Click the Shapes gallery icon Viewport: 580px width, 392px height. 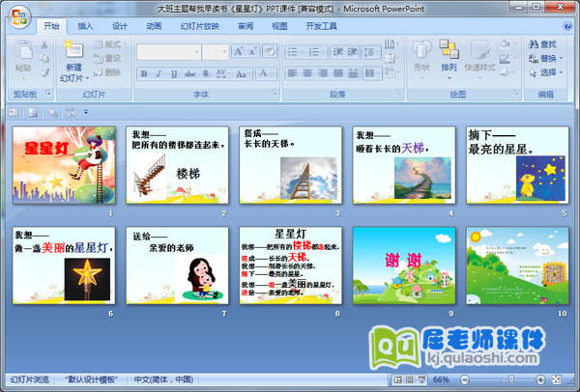coord(421,49)
